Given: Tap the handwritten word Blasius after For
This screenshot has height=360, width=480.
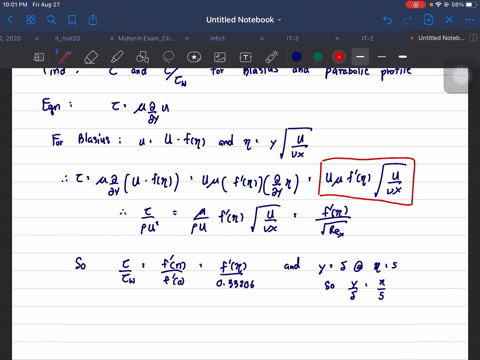Looking at the screenshot, I should click(x=94, y=139).
